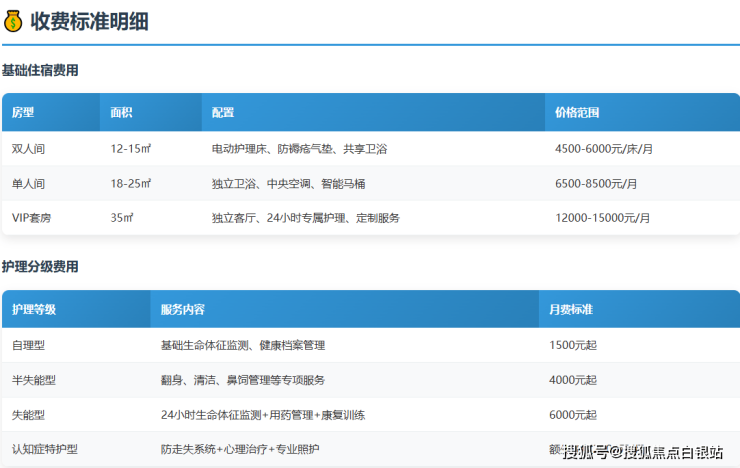Viewport: 740px width, 468px height.
Task: Select the 自理型 care level row
Action: [x=28, y=345]
